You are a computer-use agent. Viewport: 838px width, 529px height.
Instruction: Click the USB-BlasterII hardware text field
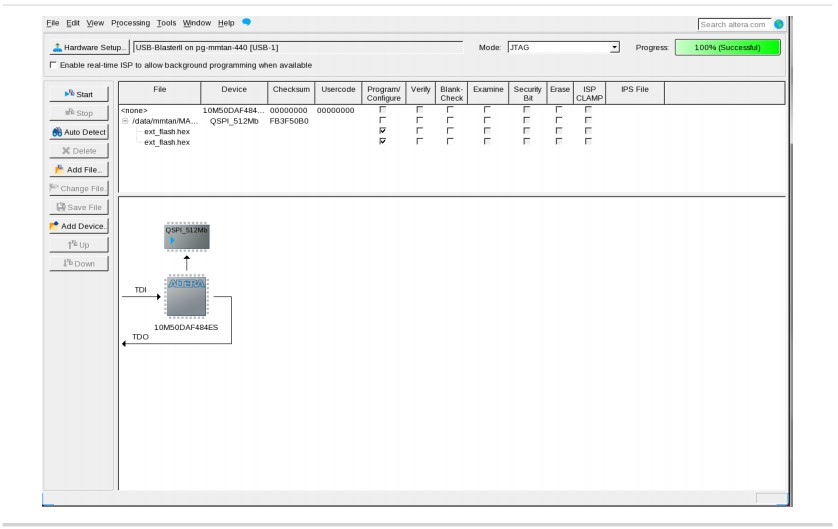(298, 48)
